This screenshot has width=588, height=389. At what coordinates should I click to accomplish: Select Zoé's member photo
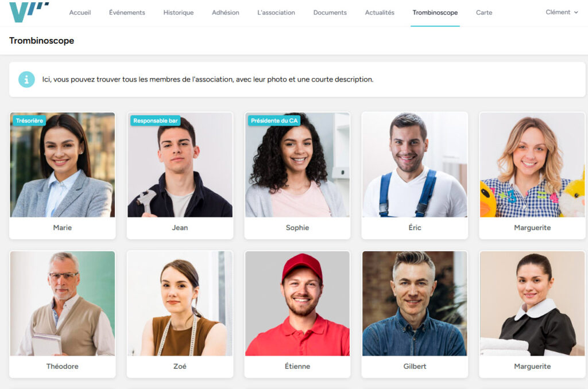pyautogui.click(x=180, y=304)
